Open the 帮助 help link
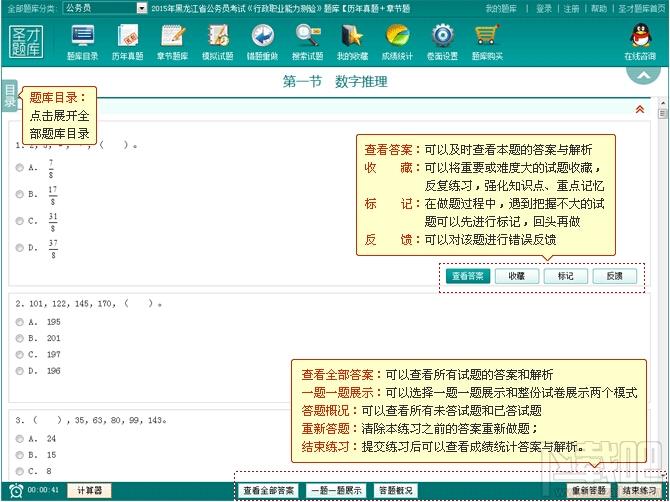This screenshot has width=670, height=502. pos(599,9)
